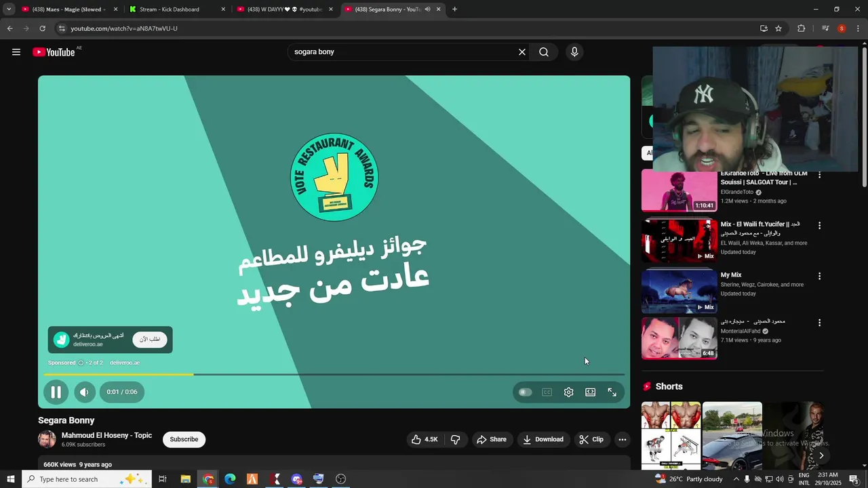The width and height of the screenshot is (868, 488).
Task: Open options for MonterialAlFahd video
Action: (x=819, y=323)
